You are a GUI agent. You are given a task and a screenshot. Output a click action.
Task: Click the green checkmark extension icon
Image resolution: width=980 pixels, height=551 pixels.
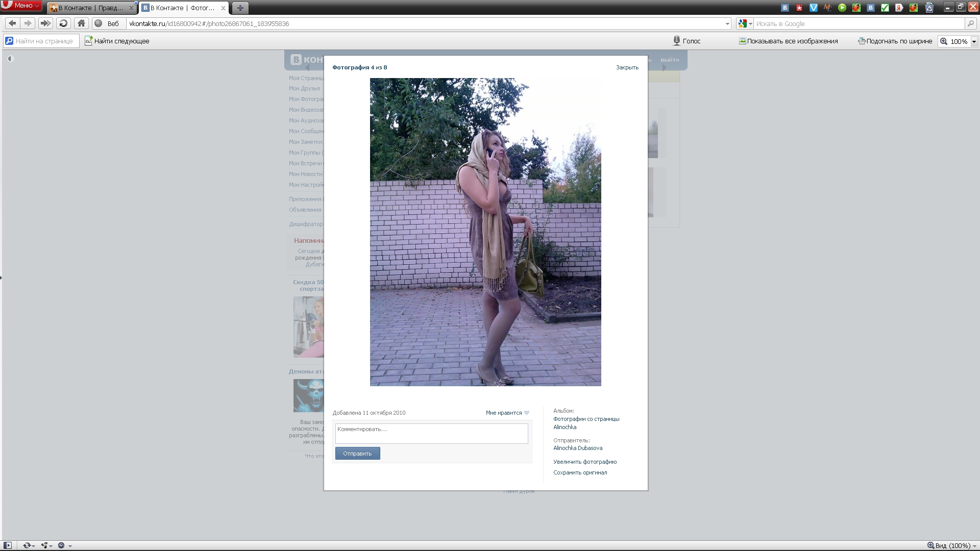coord(885,8)
